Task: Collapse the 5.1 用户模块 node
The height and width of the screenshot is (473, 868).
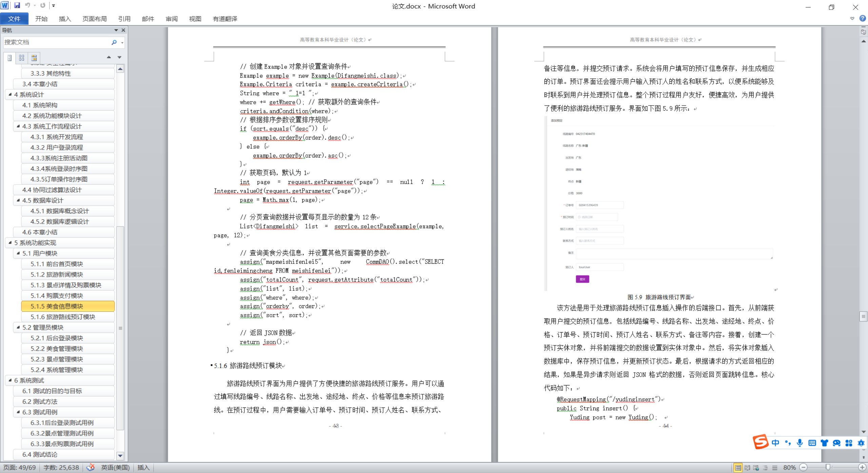Action: click(x=18, y=253)
